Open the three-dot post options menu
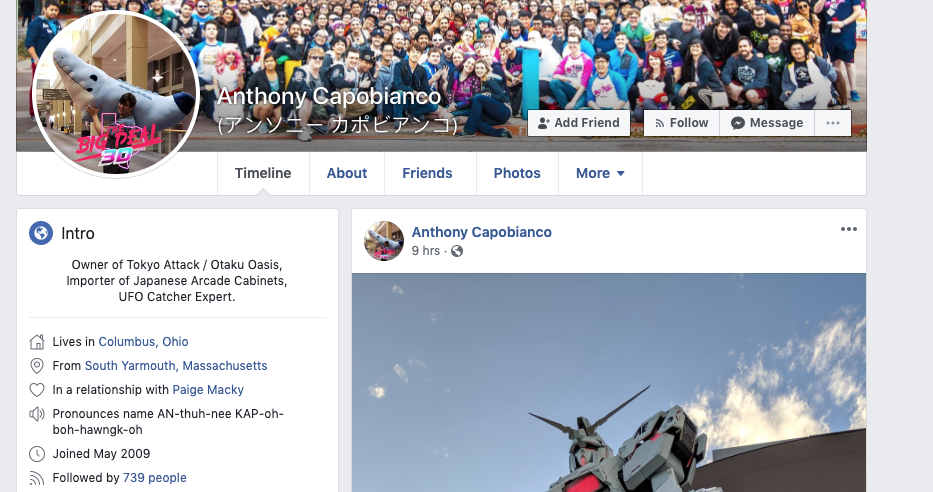Screen dimensions: 933x492 (849, 229)
